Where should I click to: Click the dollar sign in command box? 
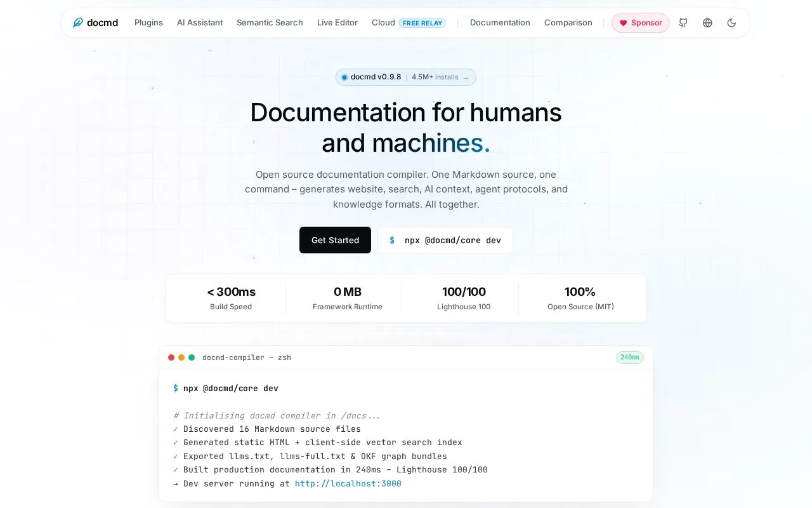pos(392,240)
